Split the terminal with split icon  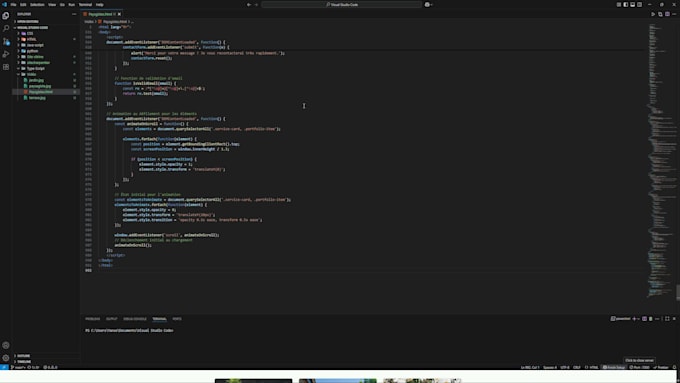click(644, 319)
